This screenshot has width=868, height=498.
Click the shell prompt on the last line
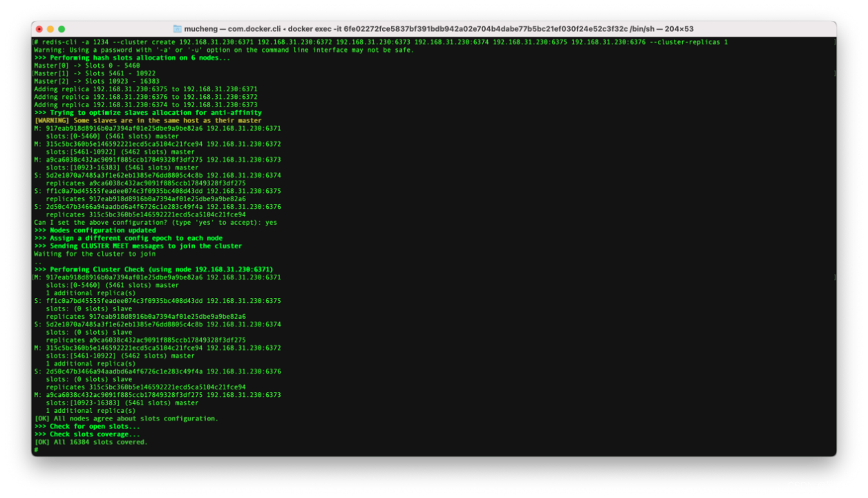coord(35,450)
